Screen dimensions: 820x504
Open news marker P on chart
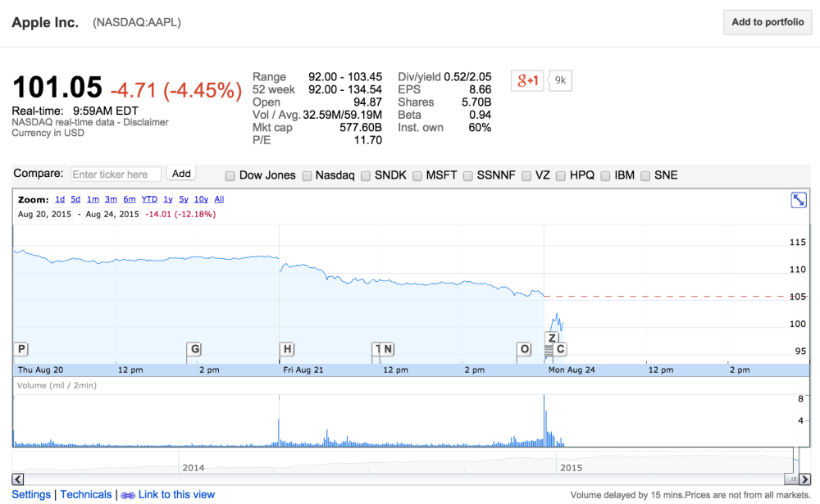(21, 349)
